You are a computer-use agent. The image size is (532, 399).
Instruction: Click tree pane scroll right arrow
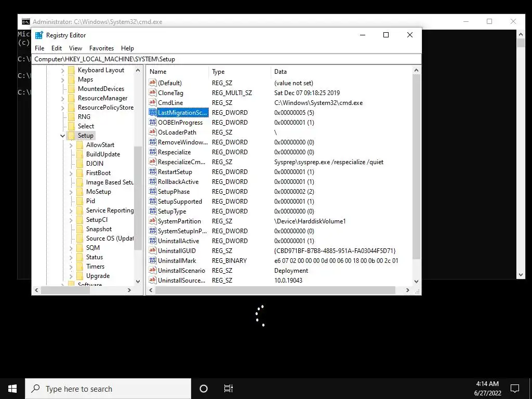tap(129, 290)
